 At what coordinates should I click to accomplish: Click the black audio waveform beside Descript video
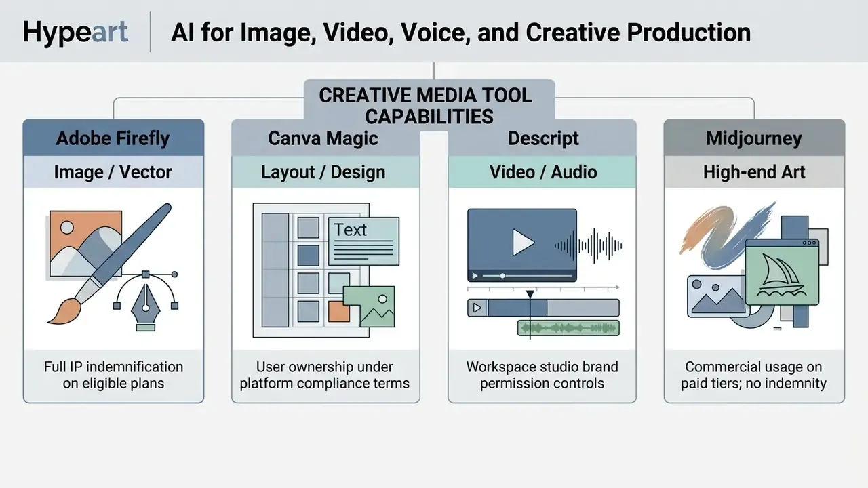(588, 245)
